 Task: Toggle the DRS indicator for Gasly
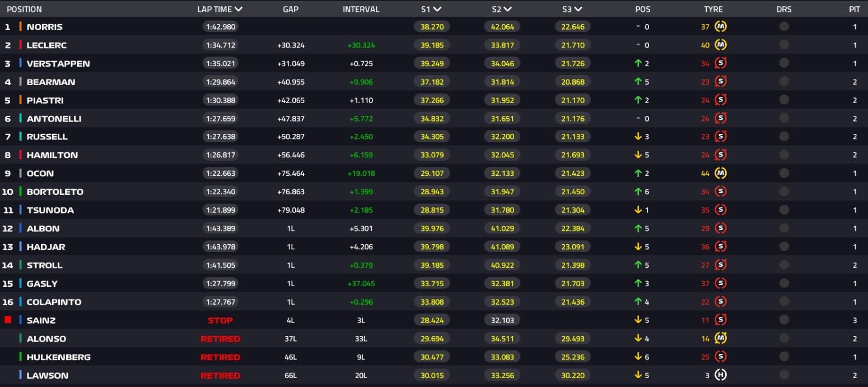784,283
